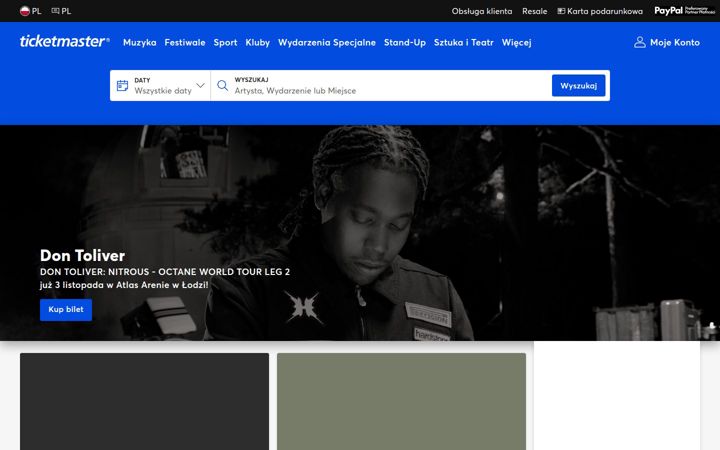The height and width of the screenshot is (450, 720).
Task: Open the Muzyka category
Action: [140, 42]
